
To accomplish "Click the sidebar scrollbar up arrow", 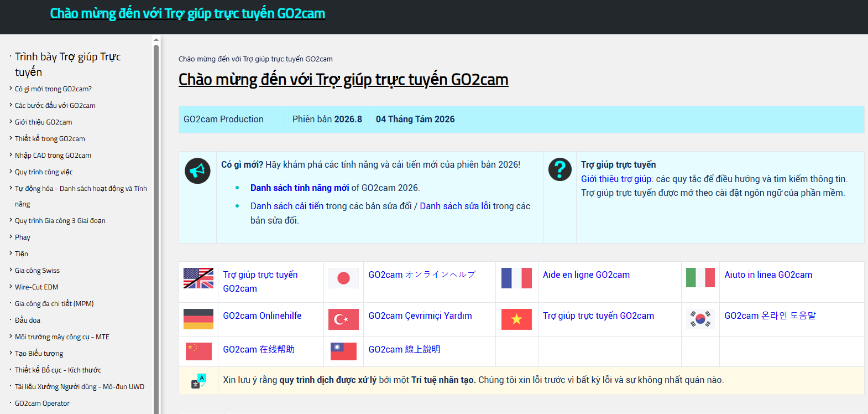I will pyautogui.click(x=156, y=40).
